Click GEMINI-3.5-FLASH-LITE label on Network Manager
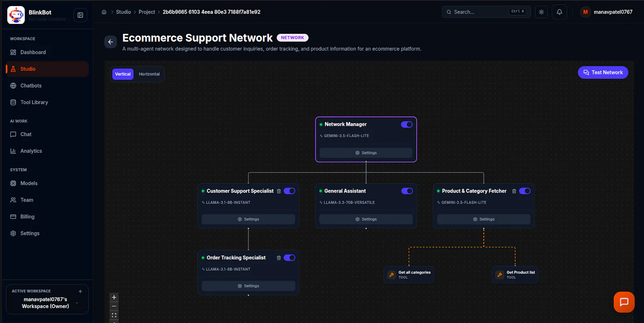The image size is (644, 323). point(346,136)
